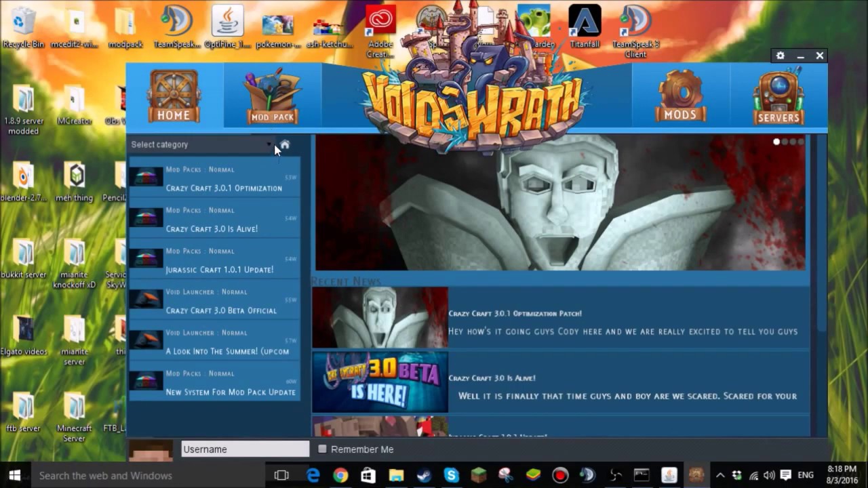
Task: Open the 1.8.9 server modded folder
Action: click(24, 108)
